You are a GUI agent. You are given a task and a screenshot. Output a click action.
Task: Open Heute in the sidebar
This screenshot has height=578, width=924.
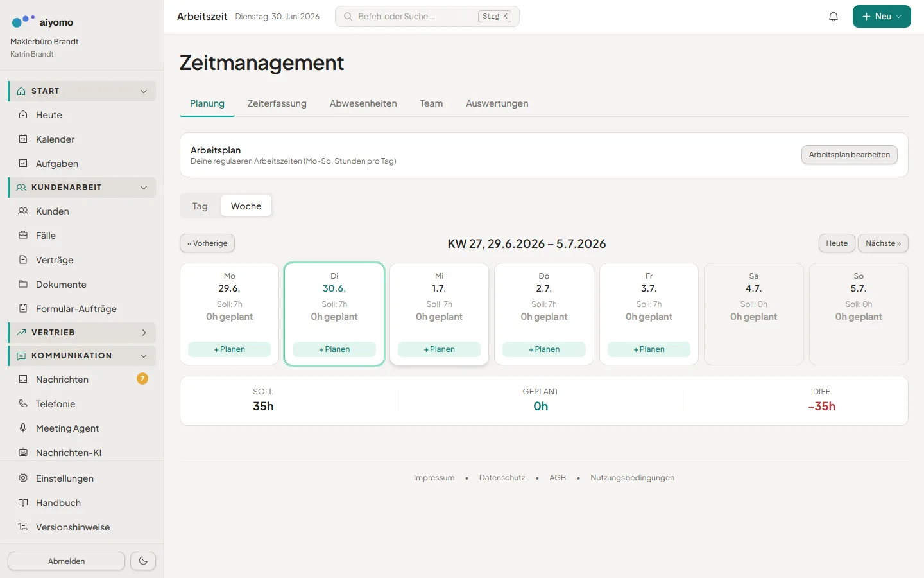pyautogui.click(x=82, y=115)
